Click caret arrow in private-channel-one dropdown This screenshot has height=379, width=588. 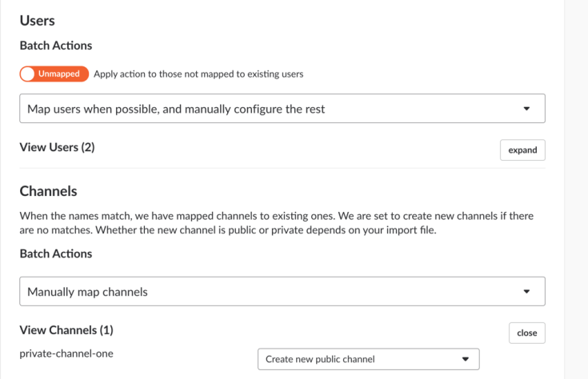pos(466,359)
